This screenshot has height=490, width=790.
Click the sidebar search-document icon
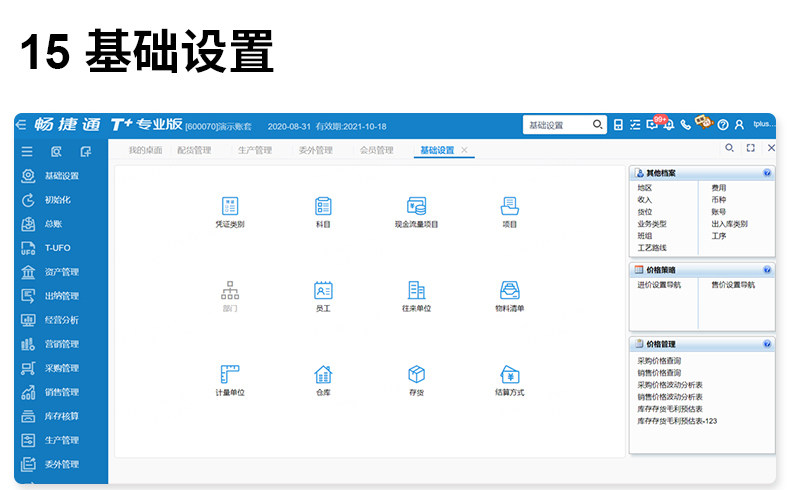click(56, 152)
